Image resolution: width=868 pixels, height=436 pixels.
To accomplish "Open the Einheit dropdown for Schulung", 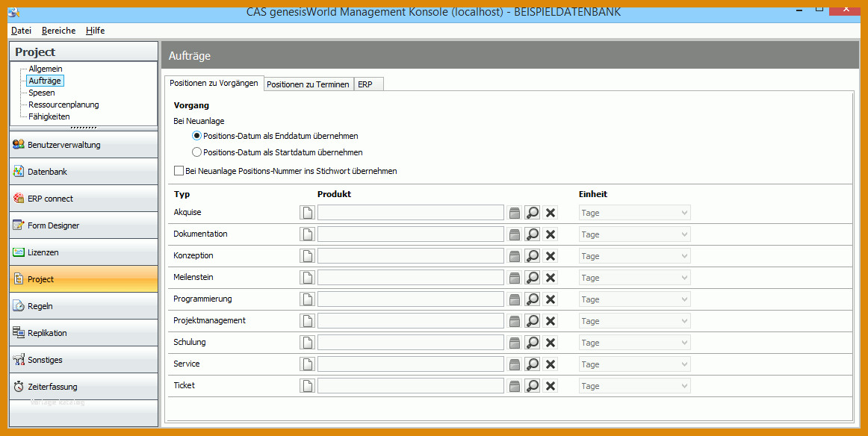I will (x=634, y=343).
